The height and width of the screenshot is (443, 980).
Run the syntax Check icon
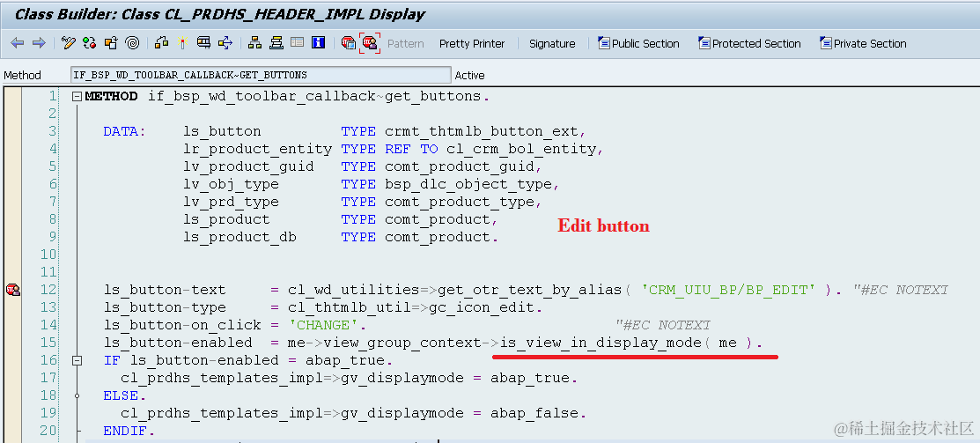pos(161,43)
